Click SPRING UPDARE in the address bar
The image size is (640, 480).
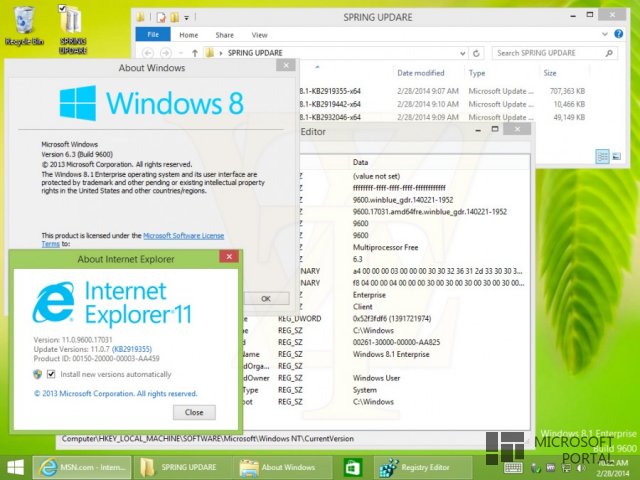[255, 53]
